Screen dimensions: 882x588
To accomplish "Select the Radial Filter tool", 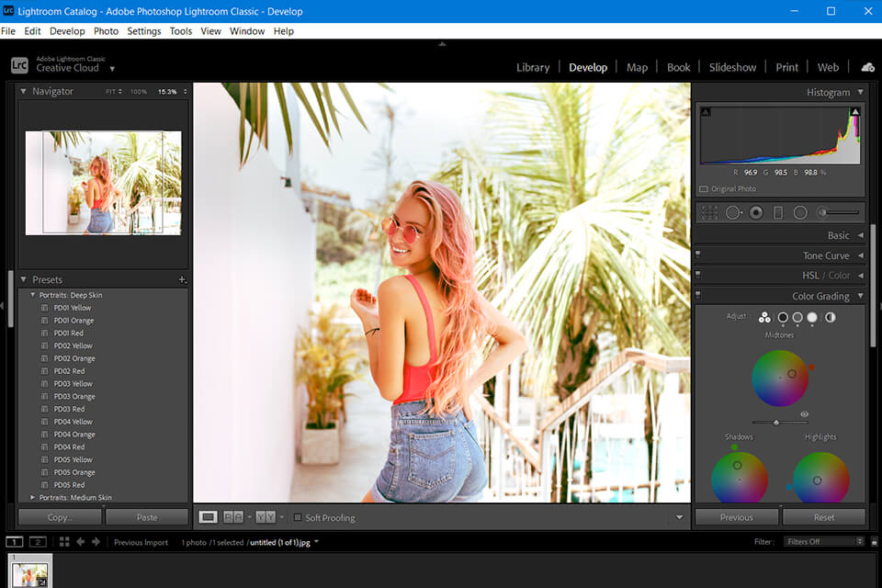I will (x=800, y=213).
